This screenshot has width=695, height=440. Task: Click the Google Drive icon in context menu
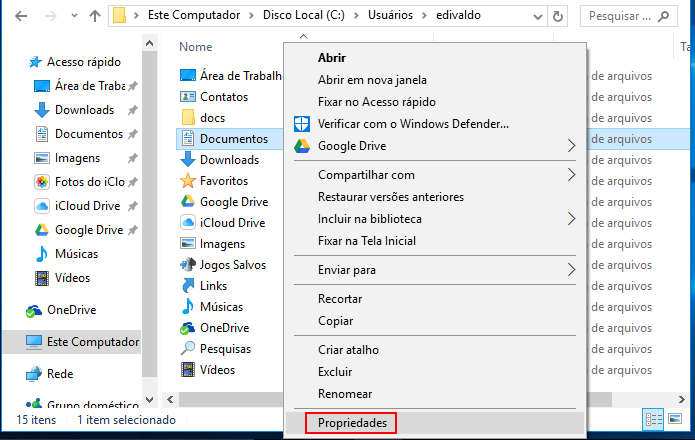(x=302, y=146)
